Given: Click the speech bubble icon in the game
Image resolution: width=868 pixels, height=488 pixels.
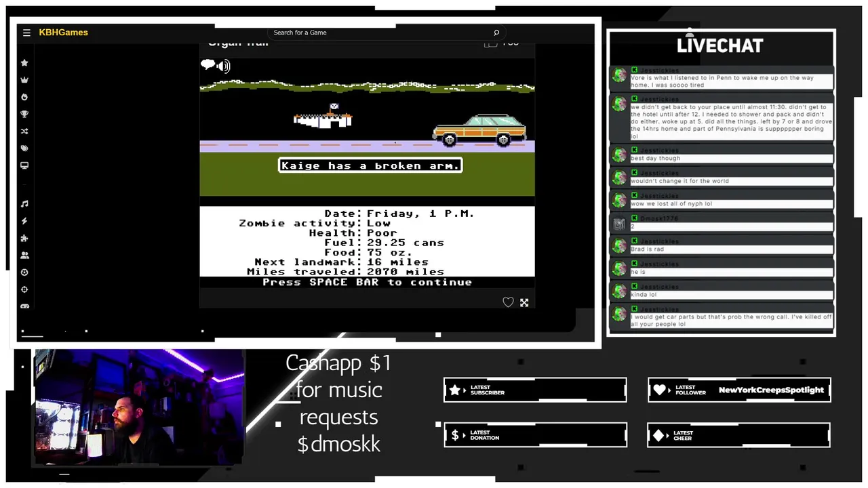Looking at the screenshot, I should [x=208, y=64].
